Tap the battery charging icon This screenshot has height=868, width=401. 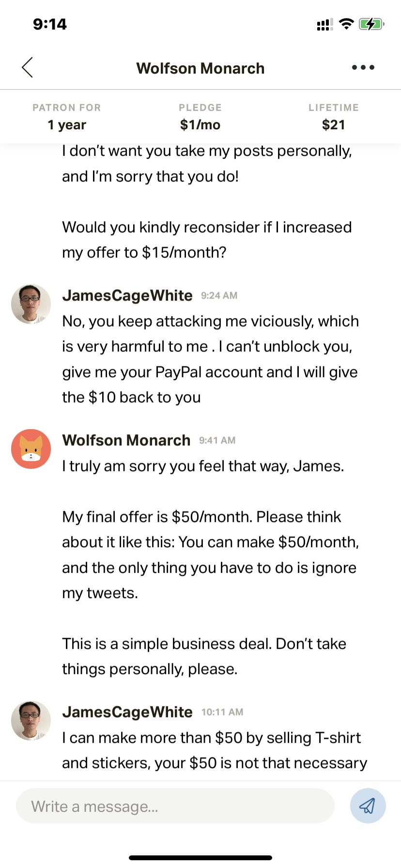tap(371, 24)
